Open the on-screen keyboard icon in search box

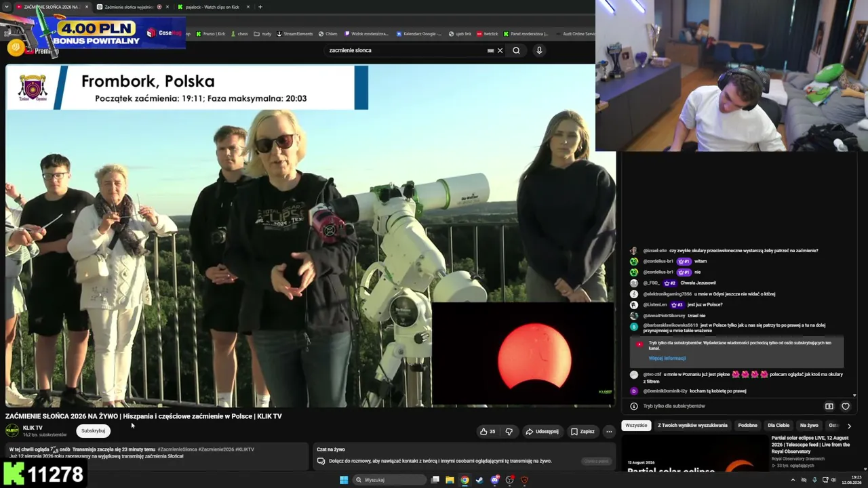(x=490, y=50)
